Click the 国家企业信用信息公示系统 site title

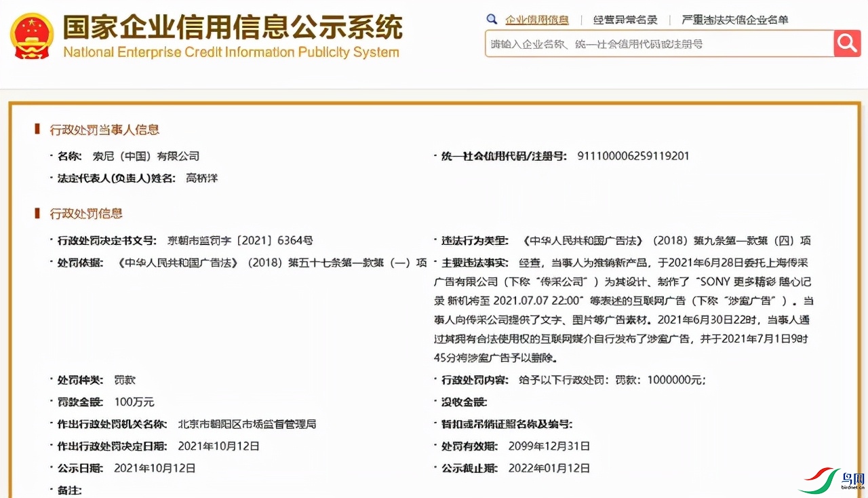click(x=233, y=27)
